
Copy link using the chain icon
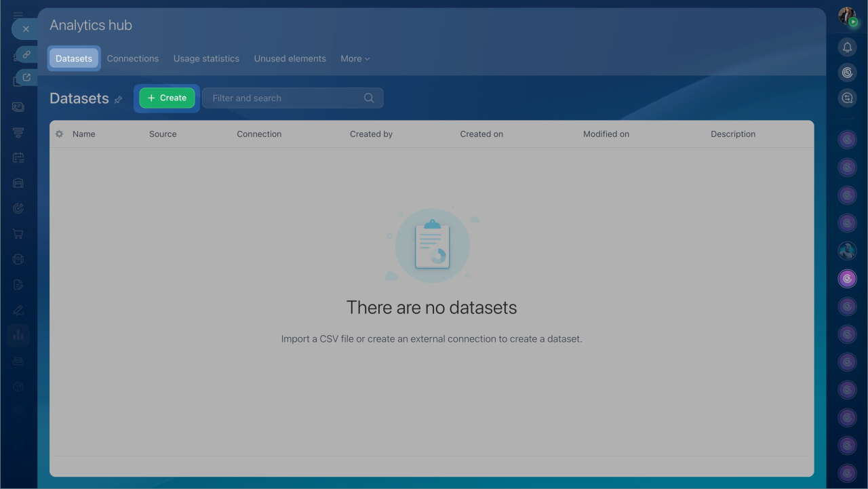pos(26,54)
